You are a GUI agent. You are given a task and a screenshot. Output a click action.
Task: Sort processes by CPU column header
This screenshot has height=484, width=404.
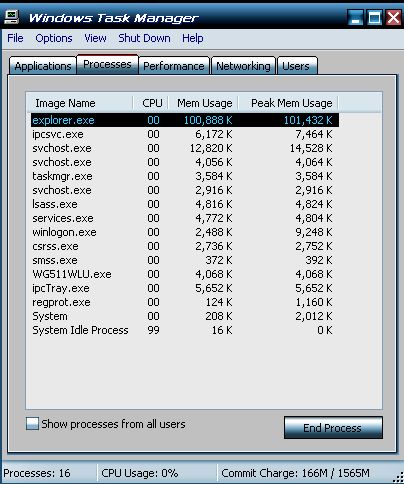coord(151,103)
